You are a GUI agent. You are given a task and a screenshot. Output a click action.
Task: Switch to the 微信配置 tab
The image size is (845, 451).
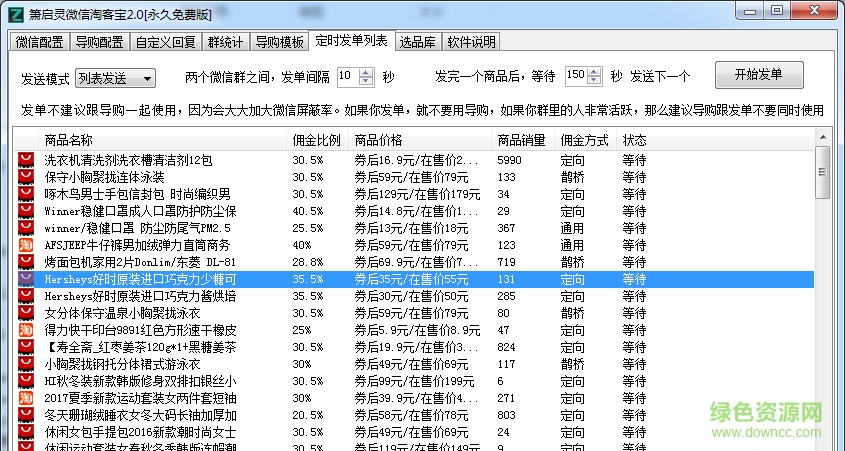[40, 42]
